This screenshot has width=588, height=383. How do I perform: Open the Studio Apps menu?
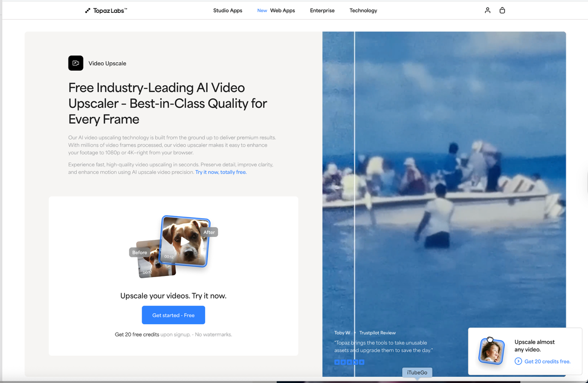tap(228, 11)
